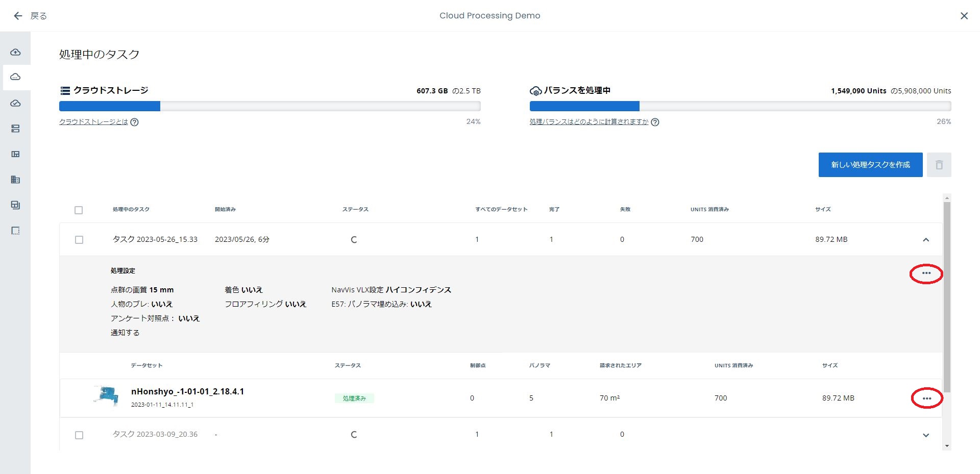Expand the タスク 2023-03-09_20.36 row
980x474 pixels.
tap(926, 435)
